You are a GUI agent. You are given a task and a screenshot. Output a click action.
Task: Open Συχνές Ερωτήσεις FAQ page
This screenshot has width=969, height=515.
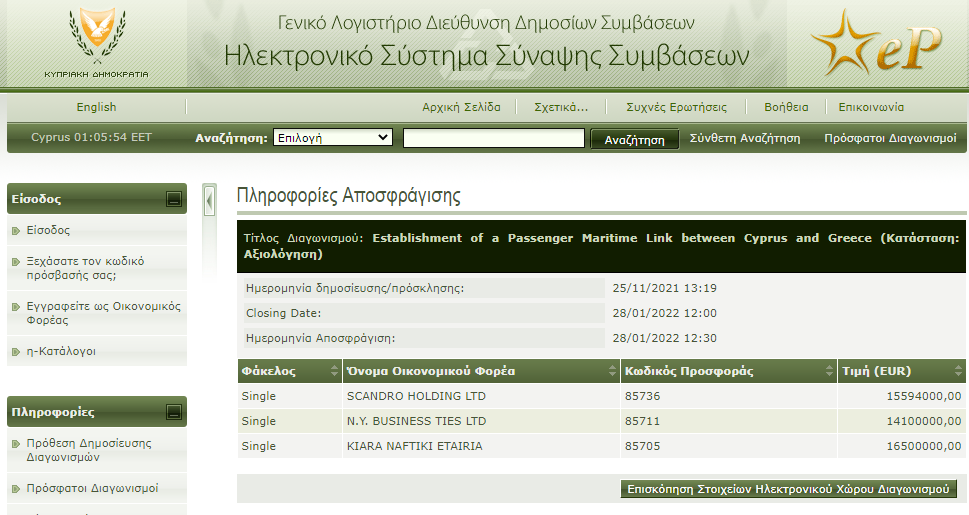click(x=676, y=107)
